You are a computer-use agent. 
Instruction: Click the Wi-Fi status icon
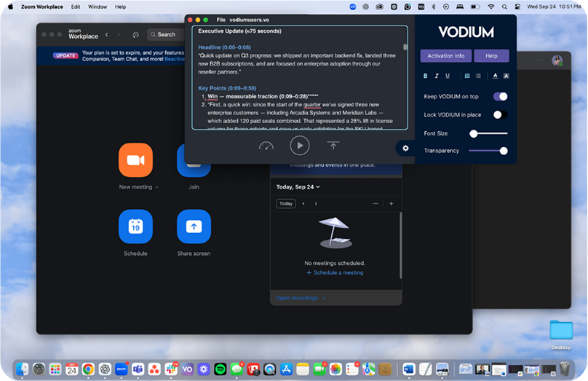click(491, 7)
